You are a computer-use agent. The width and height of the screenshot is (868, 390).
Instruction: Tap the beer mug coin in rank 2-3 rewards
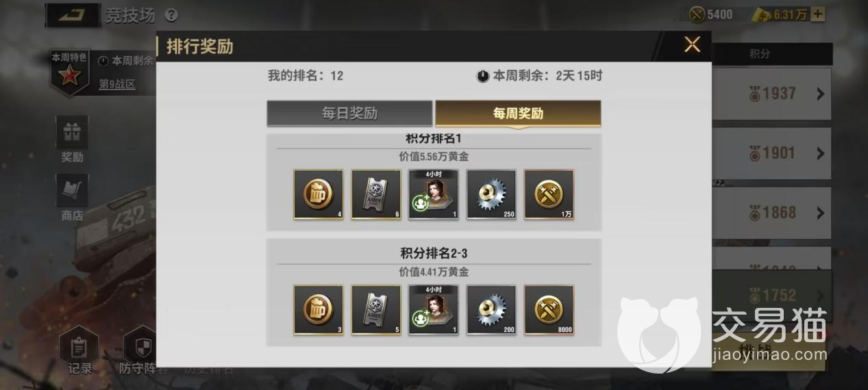[x=319, y=310]
